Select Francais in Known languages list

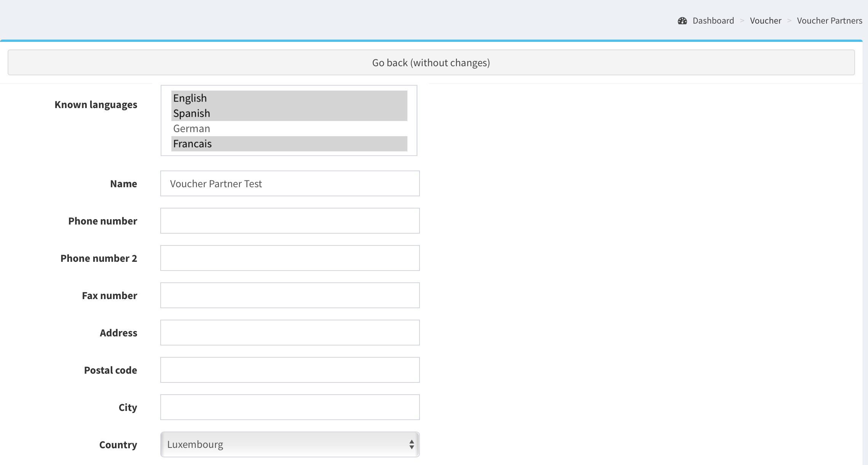click(x=289, y=144)
